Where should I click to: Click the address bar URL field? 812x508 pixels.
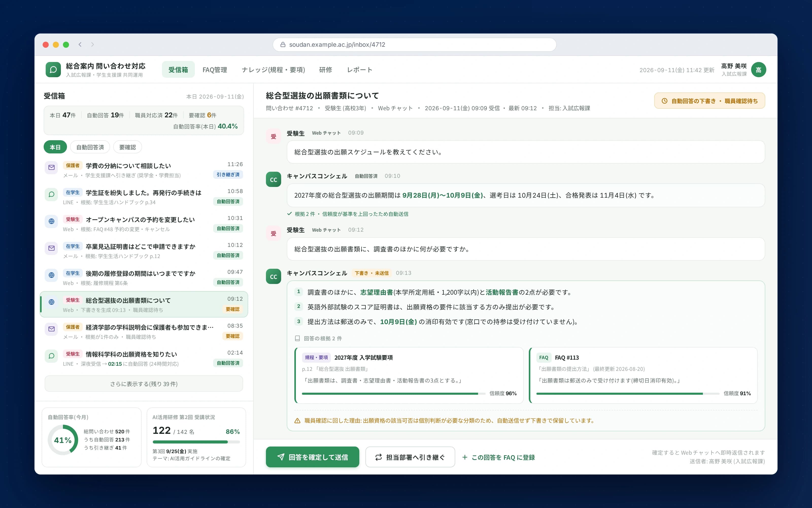click(414, 45)
